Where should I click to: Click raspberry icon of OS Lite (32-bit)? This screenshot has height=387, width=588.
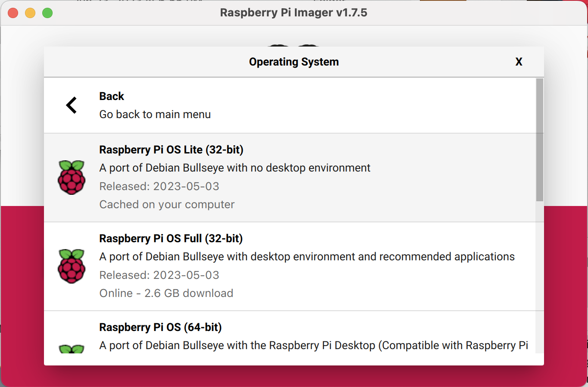[72, 177]
